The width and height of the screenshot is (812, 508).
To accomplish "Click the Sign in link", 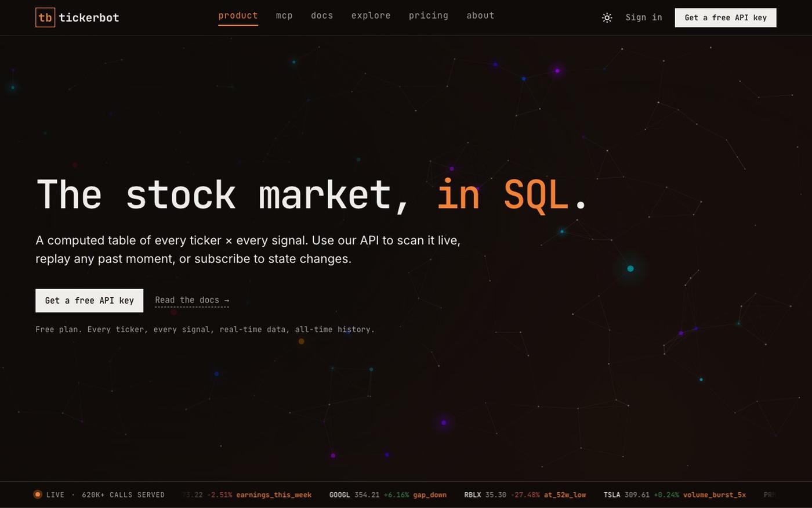I will click(644, 17).
